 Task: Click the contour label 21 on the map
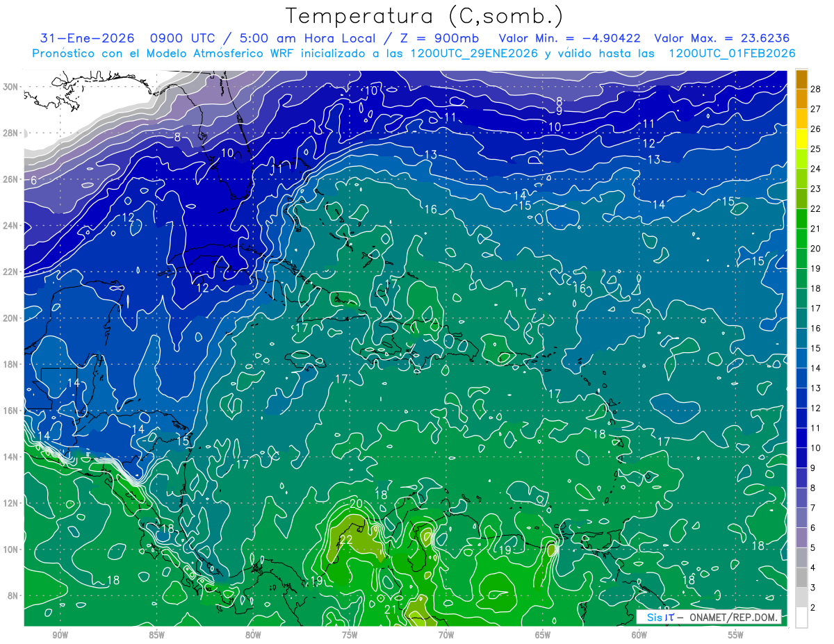(x=391, y=609)
